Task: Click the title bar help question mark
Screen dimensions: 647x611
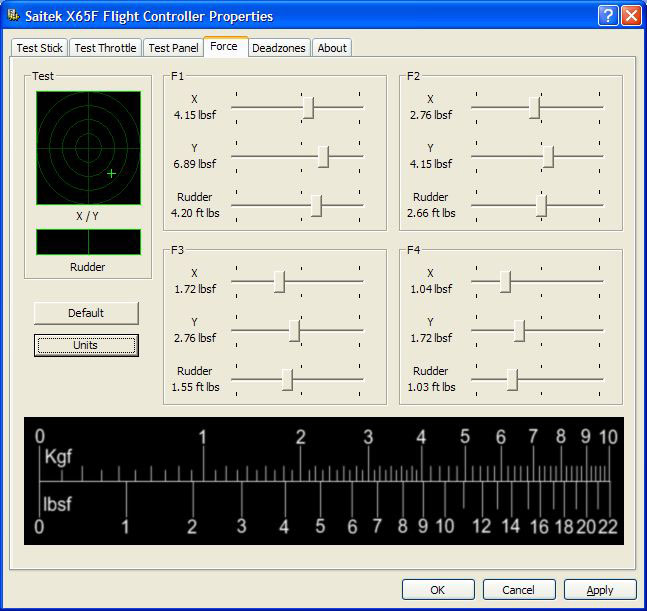Action: coord(607,16)
